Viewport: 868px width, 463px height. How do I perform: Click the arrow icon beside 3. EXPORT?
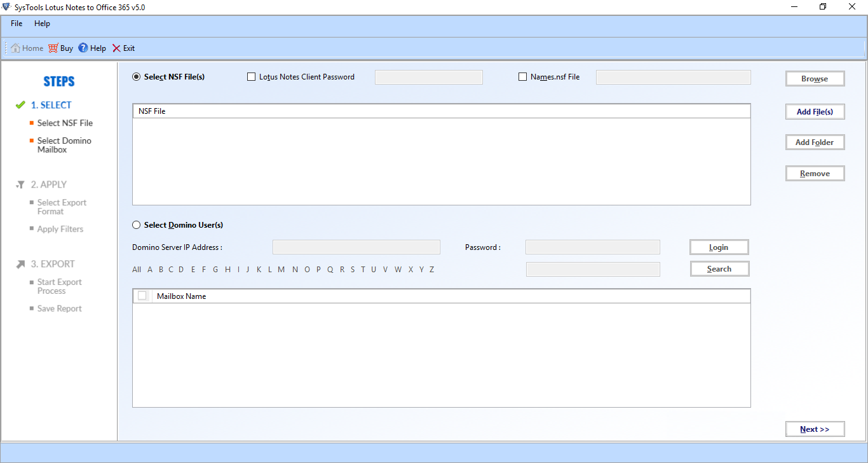(x=20, y=264)
